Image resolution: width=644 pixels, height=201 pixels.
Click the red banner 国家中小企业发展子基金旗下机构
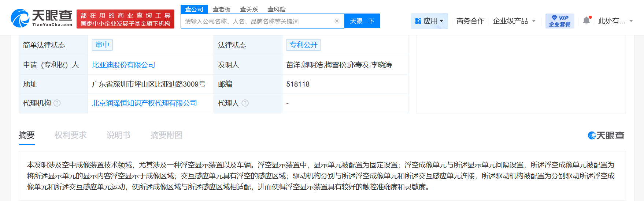coord(125,19)
